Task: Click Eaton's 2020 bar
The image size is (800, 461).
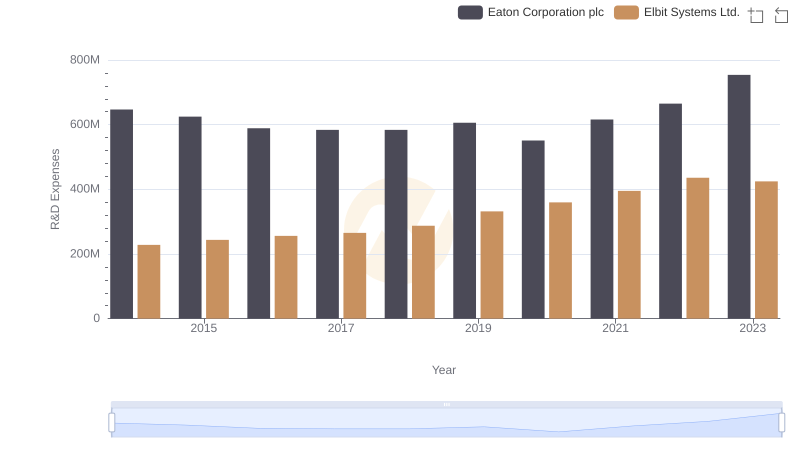Action: tap(533, 229)
